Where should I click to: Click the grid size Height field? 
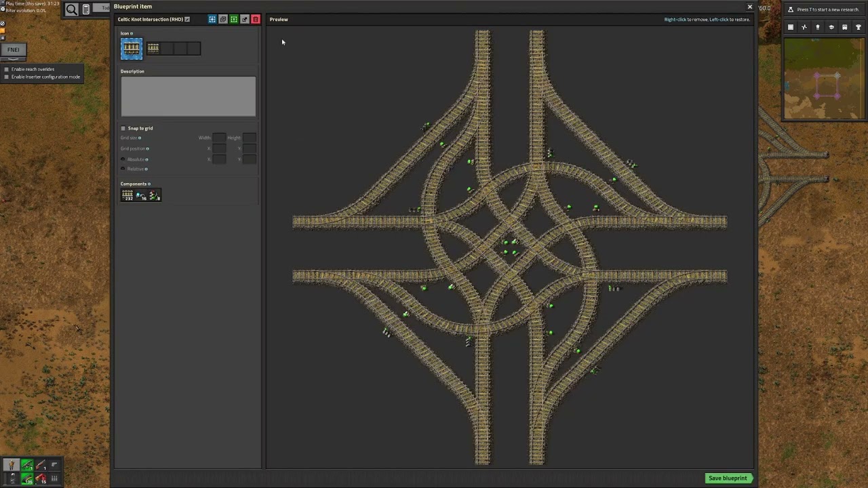coord(250,138)
